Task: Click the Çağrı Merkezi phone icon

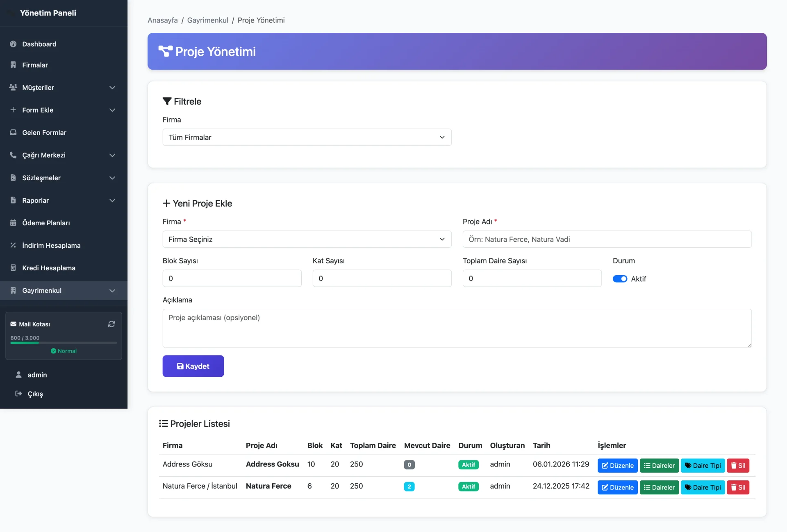Action: 13,155
